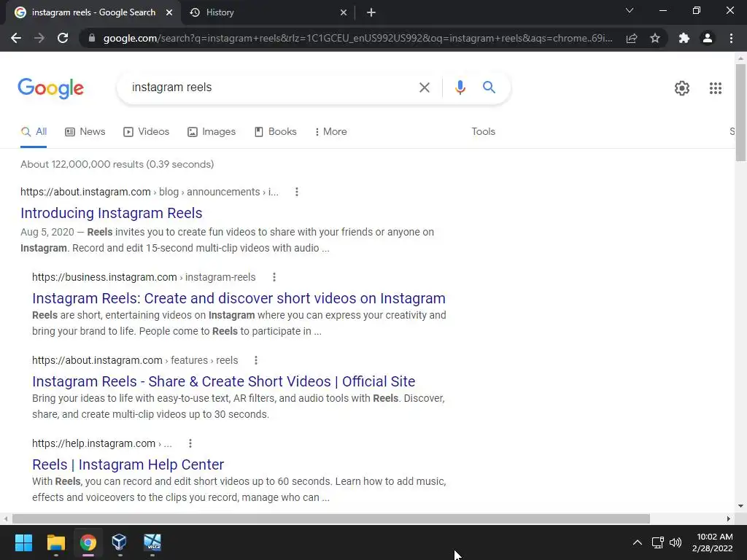Open the Chrome profile avatar
Screen dimensions: 747x560
(x=708, y=38)
